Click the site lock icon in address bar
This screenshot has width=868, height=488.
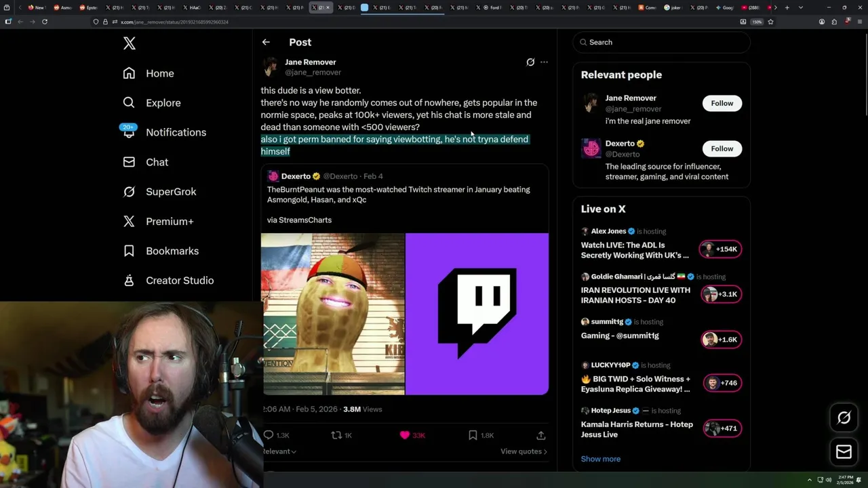pos(105,22)
